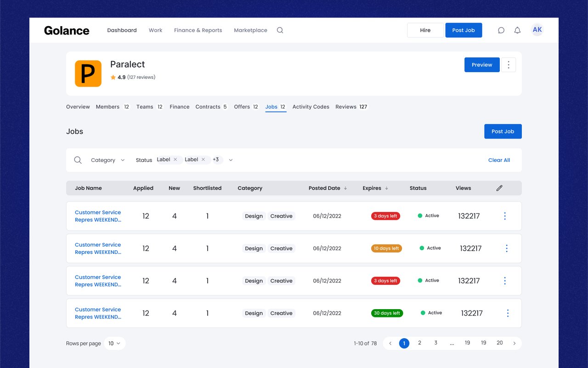Screen dimensions: 588x368
Task: Open the Work menu item
Action: pyautogui.click(x=155, y=30)
